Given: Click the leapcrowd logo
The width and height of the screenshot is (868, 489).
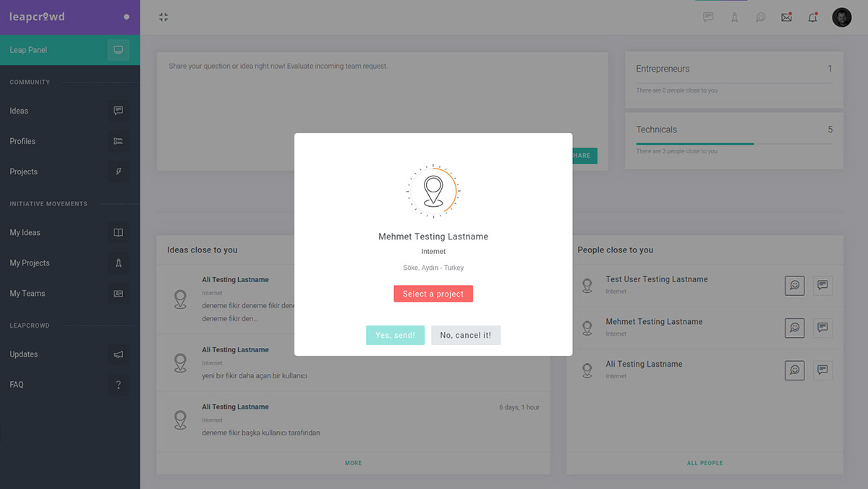Looking at the screenshot, I should click(37, 17).
